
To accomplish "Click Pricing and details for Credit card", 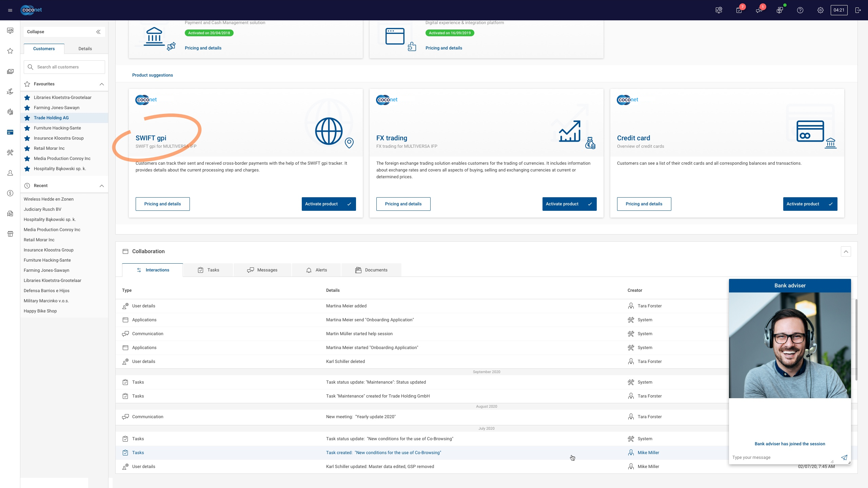I will (644, 204).
